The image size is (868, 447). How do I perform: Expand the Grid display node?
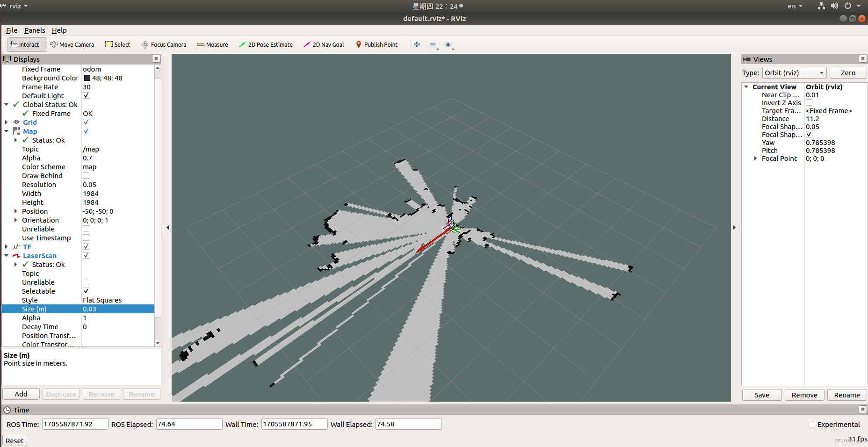(x=7, y=122)
